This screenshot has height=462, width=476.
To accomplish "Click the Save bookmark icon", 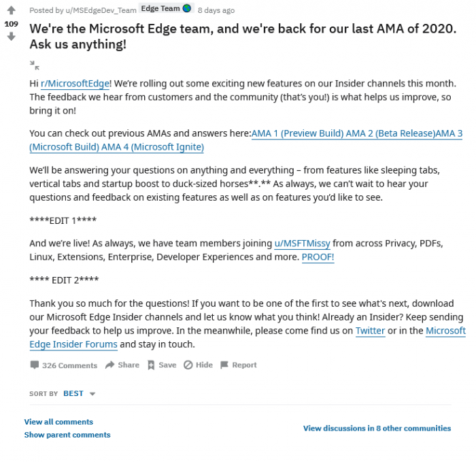I will tap(151, 365).
